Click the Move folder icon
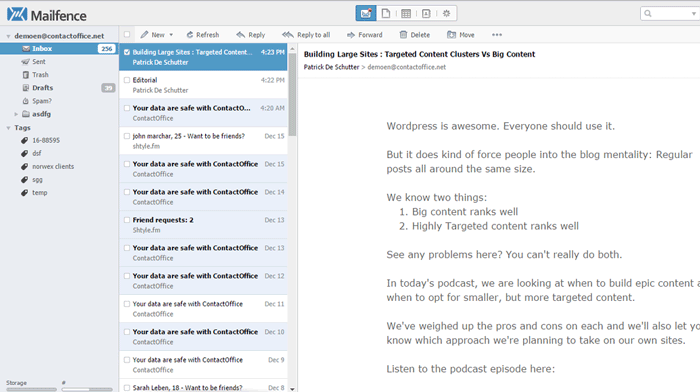Image resolution: width=700 pixels, height=392 pixels. [x=451, y=34]
